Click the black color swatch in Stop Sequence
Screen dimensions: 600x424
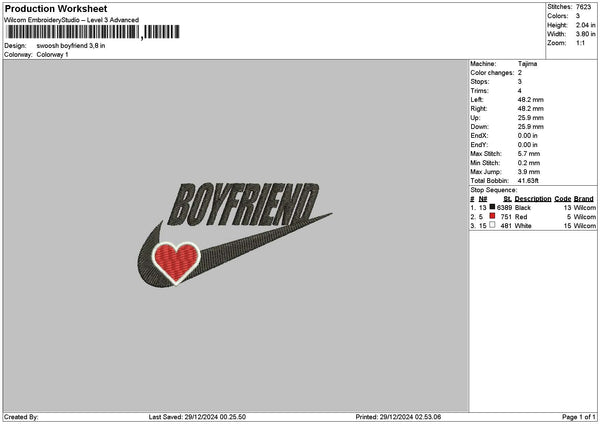[x=492, y=207]
